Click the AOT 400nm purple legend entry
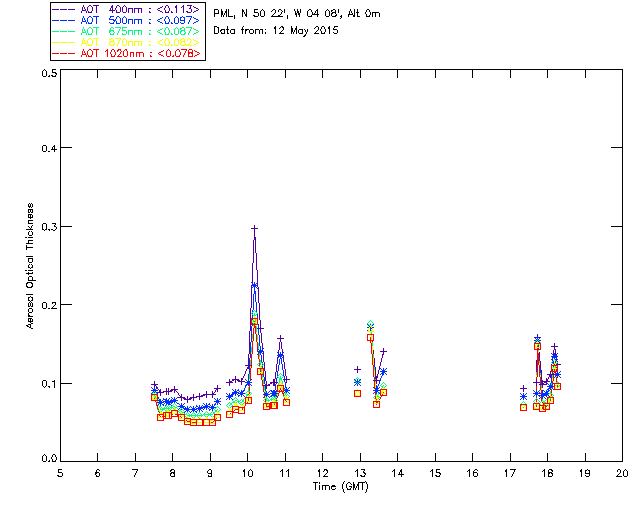Viewport: 640px width, 512px height. 127,9
